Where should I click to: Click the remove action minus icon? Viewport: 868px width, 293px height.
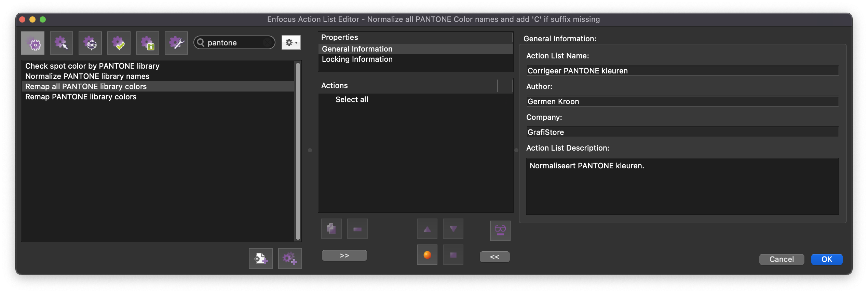357,229
